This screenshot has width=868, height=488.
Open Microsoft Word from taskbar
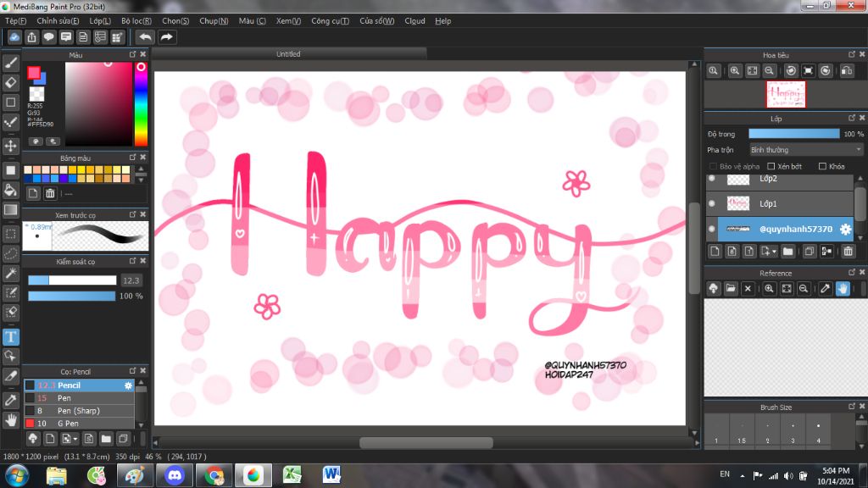pyautogui.click(x=331, y=475)
